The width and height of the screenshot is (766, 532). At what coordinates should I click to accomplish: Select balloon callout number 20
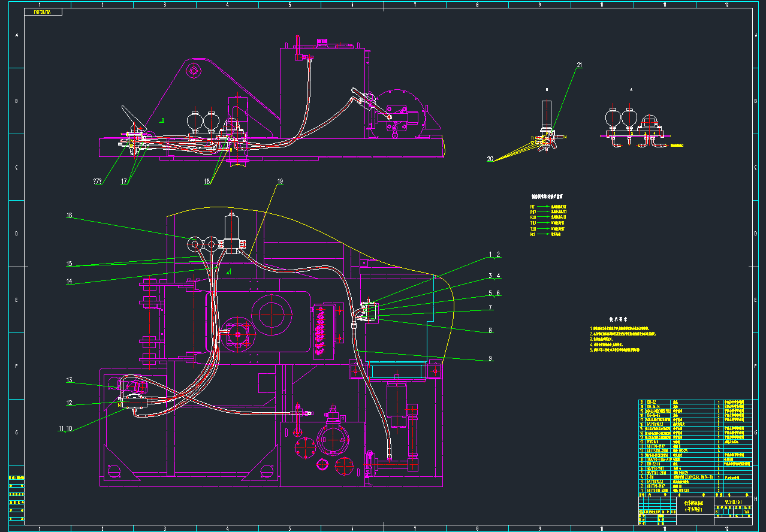(491, 159)
